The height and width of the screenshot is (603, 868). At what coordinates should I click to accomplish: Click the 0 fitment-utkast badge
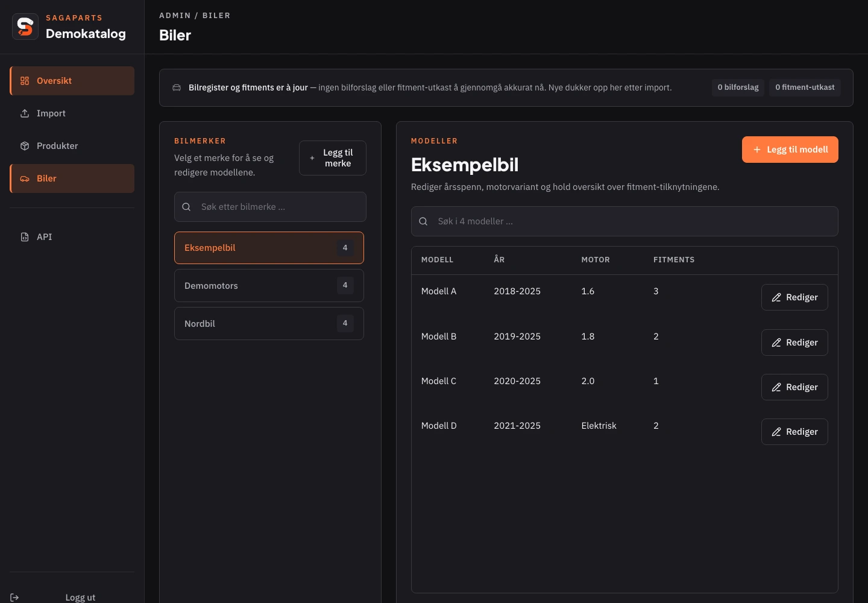(x=805, y=87)
